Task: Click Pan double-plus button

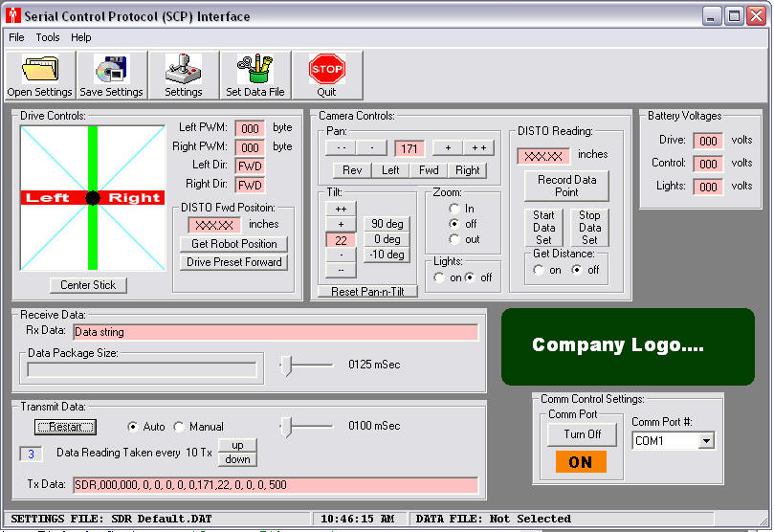Action: click(x=478, y=147)
